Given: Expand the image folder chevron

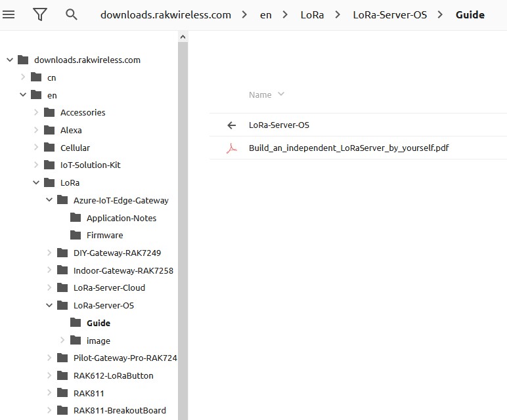Looking at the screenshot, I should (62, 340).
